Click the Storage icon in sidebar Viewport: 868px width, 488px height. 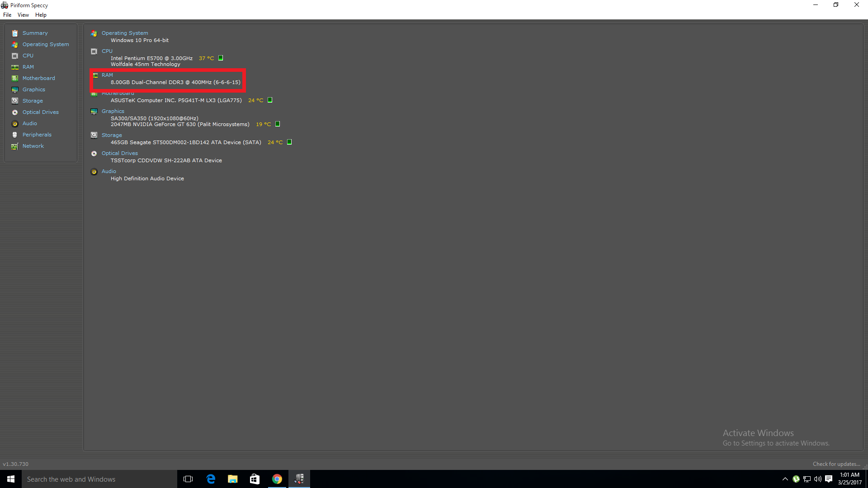click(x=15, y=101)
